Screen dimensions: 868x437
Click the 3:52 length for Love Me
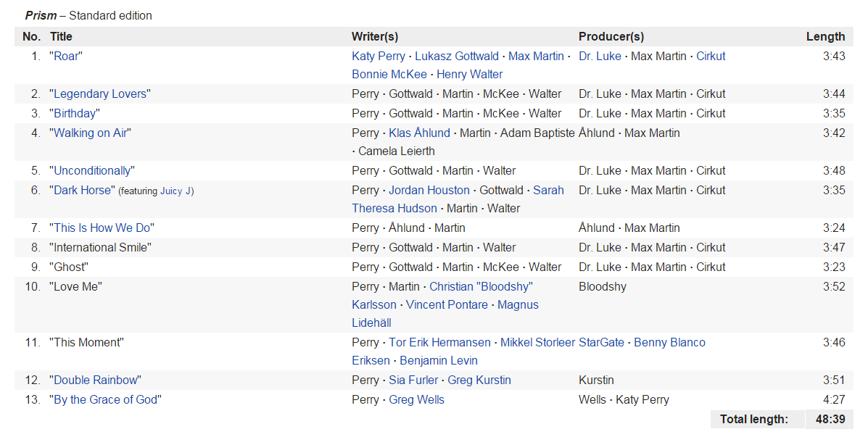pos(834,286)
